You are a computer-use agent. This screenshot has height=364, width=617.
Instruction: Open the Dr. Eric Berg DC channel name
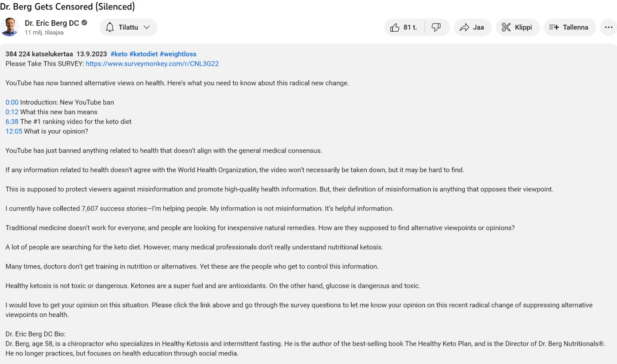(51, 23)
